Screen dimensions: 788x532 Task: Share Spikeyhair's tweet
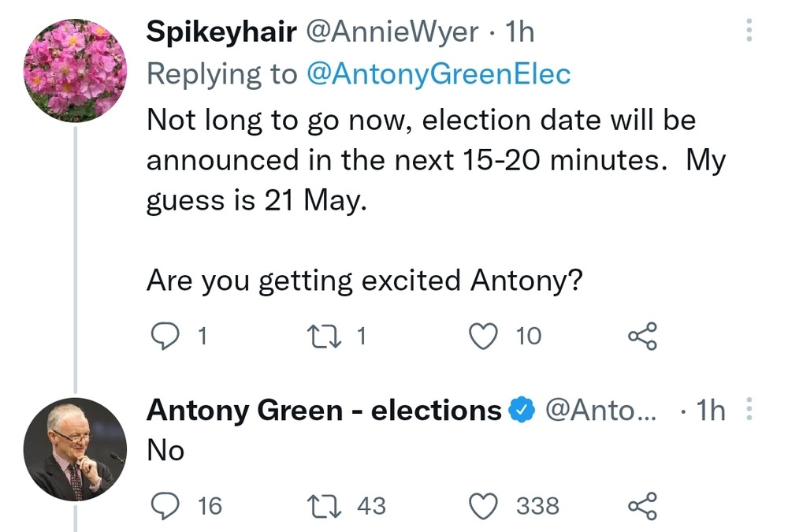pyautogui.click(x=641, y=337)
